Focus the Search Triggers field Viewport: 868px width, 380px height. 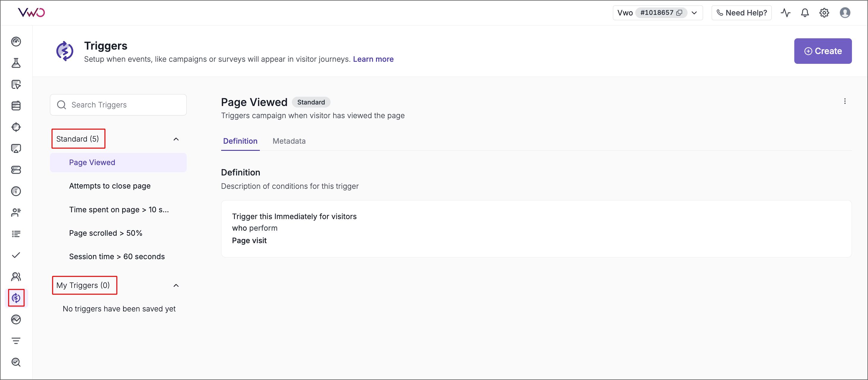pos(118,105)
